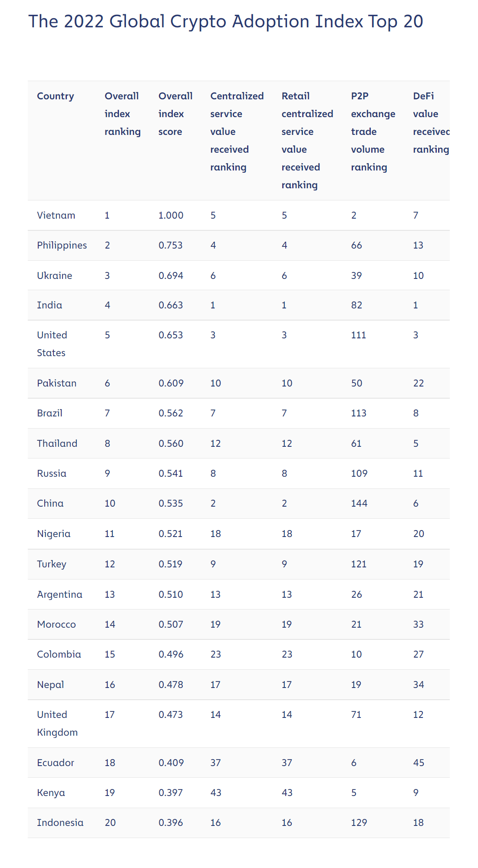Click the Argentina row name
Image resolution: width=478 pixels, height=868 pixels.
point(59,595)
